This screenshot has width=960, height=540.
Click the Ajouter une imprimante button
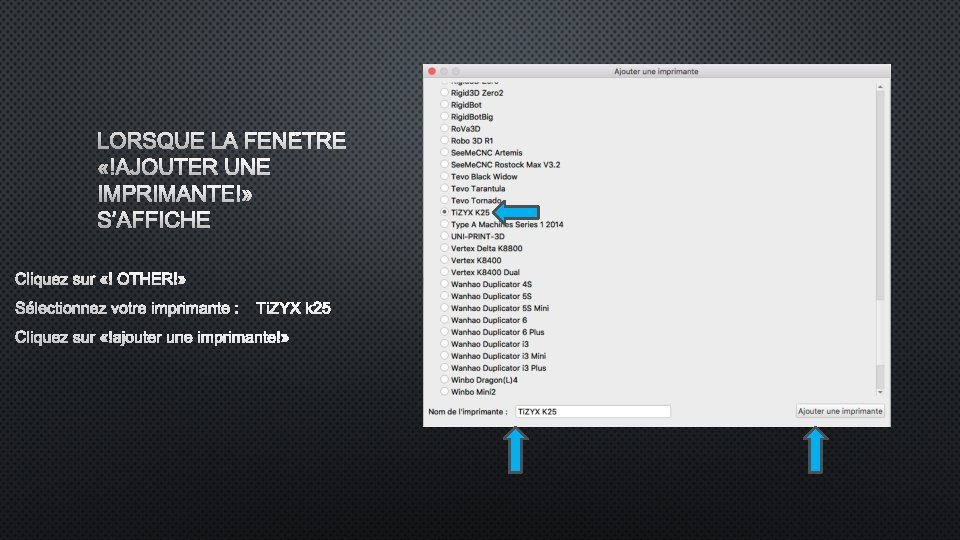pos(840,411)
